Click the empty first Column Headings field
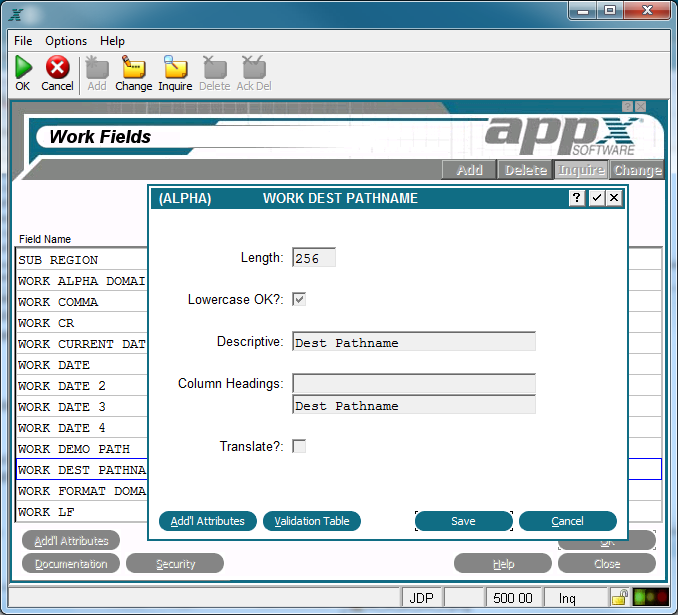This screenshot has width=678, height=615. [x=414, y=384]
